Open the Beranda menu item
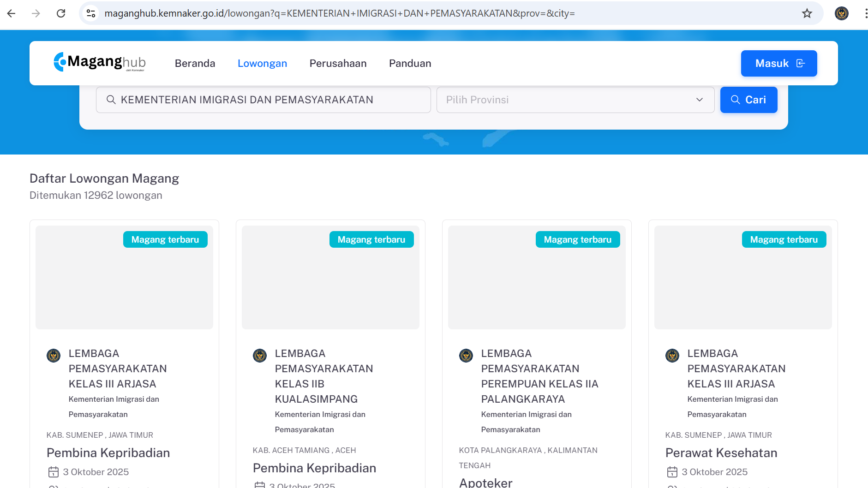 pyautogui.click(x=195, y=63)
